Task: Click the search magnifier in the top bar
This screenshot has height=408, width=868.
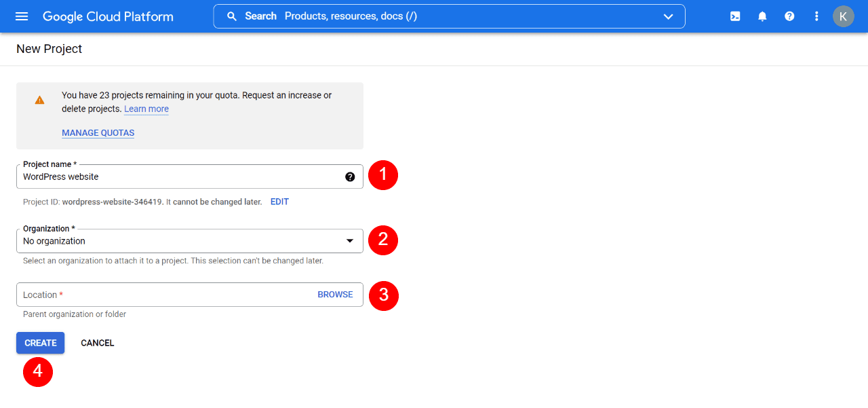Action: [x=231, y=16]
